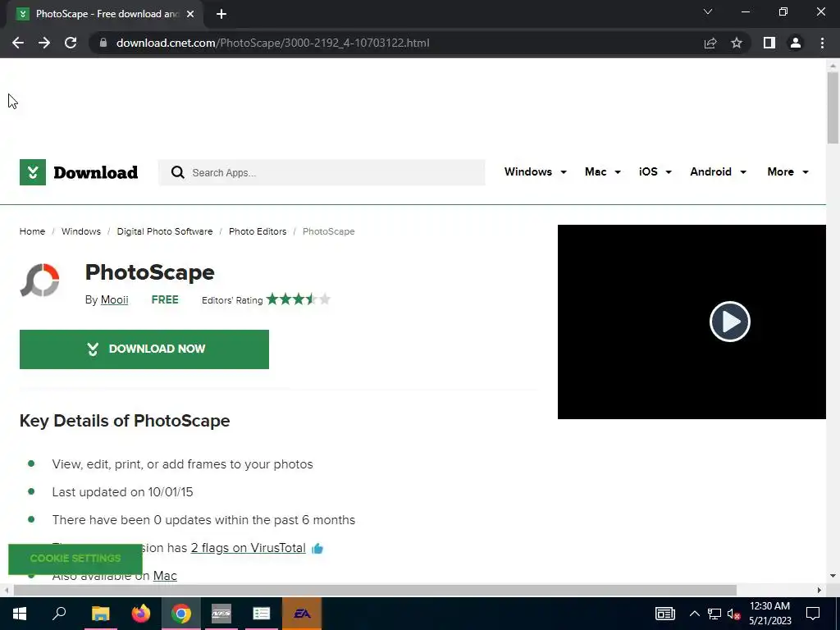Click the address bar URL
This screenshot has width=840, height=630.
[272, 43]
